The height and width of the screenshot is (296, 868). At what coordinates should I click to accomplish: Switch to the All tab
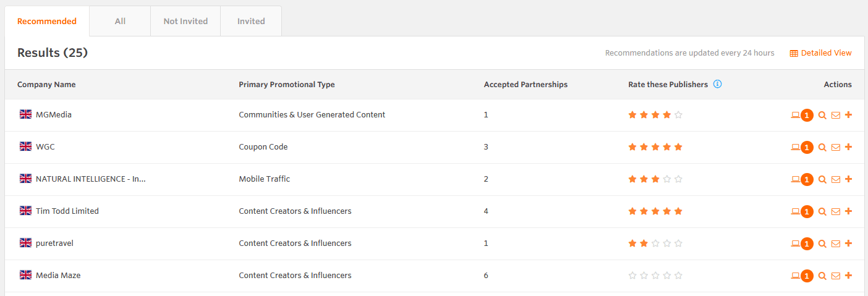click(120, 21)
